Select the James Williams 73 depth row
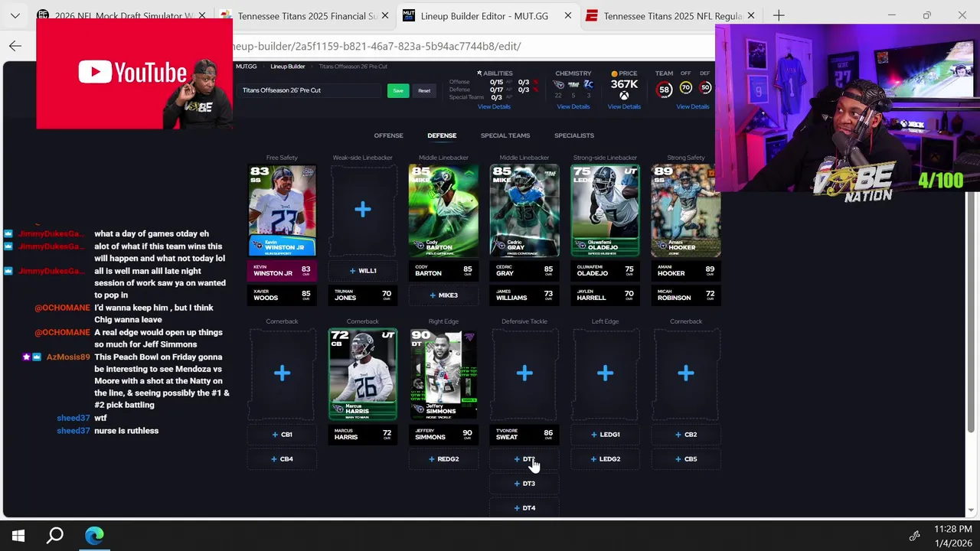This screenshot has height=551, width=980. (x=524, y=295)
